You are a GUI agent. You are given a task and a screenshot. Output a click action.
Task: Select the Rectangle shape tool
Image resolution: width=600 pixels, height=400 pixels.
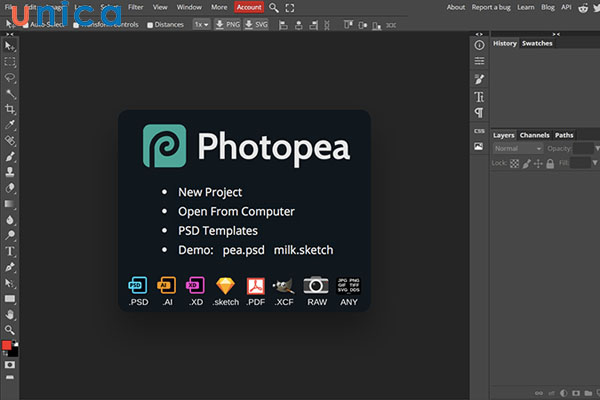[x=10, y=299]
